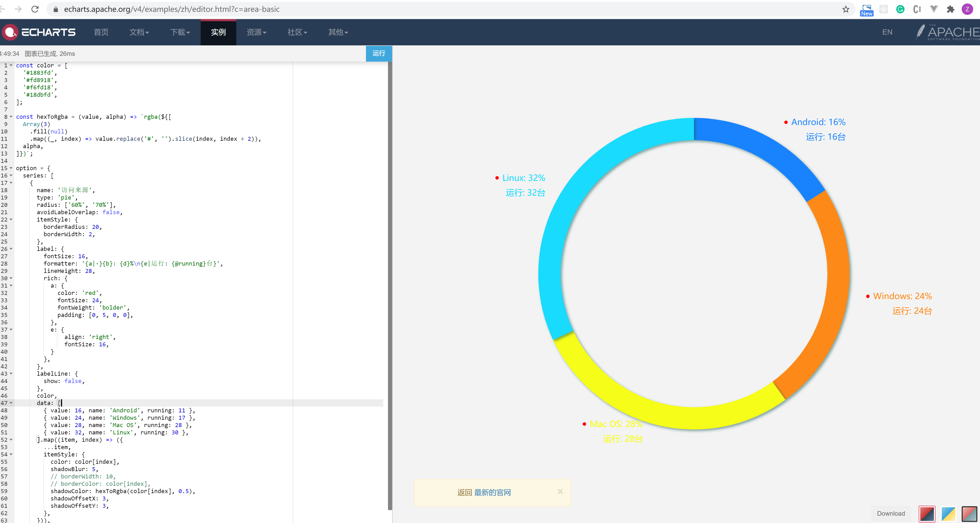
Task: Switch to the 实例 tab
Action: tap(218, 32)
